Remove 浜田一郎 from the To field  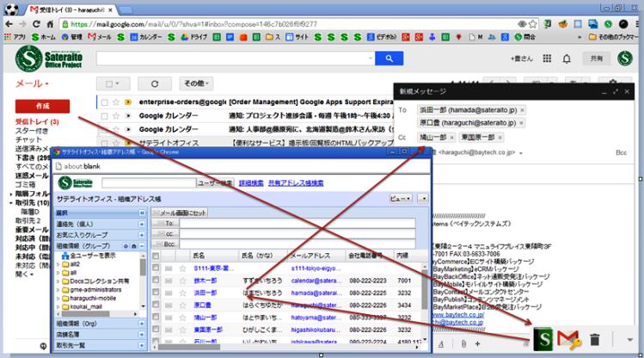pos(522,110)
